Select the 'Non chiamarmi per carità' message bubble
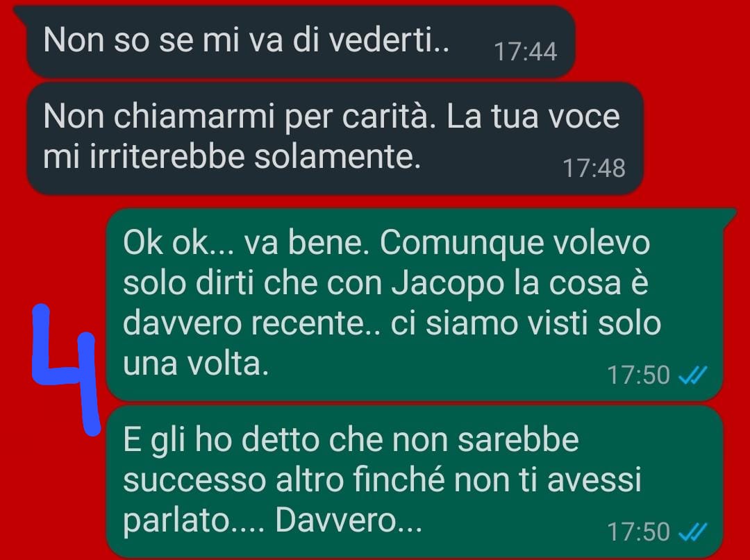This screenshot has height=560, width=750. [x=334, y=139]
